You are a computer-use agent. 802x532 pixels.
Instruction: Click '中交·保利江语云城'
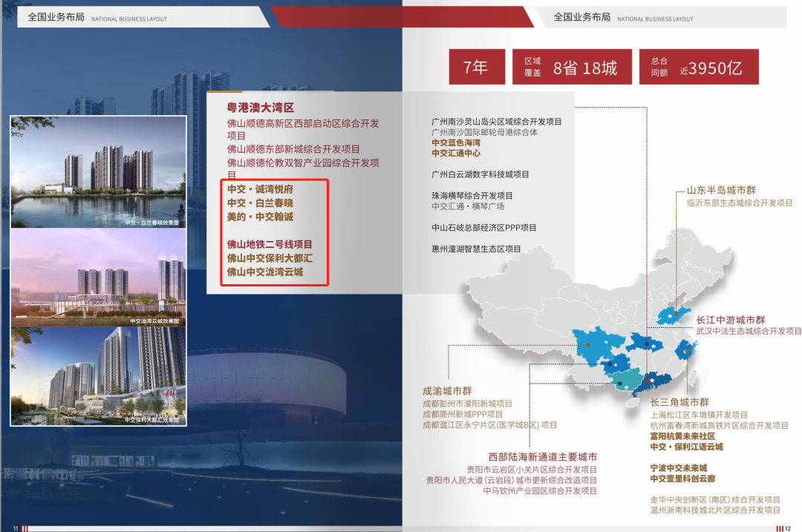687,447
